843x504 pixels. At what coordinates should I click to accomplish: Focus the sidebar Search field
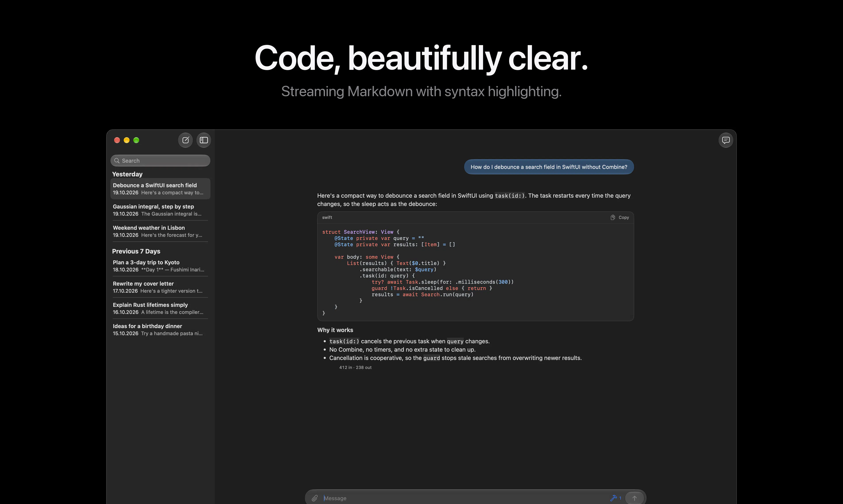pyautogui.click(x=160, y=161)
